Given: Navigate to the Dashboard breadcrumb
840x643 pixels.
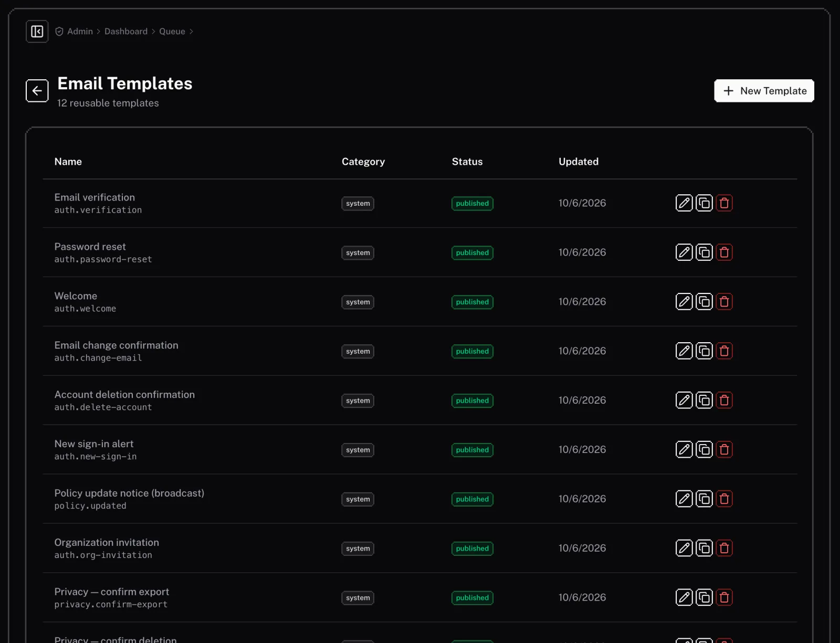Looking at the screenshot, I should [126, 31].
